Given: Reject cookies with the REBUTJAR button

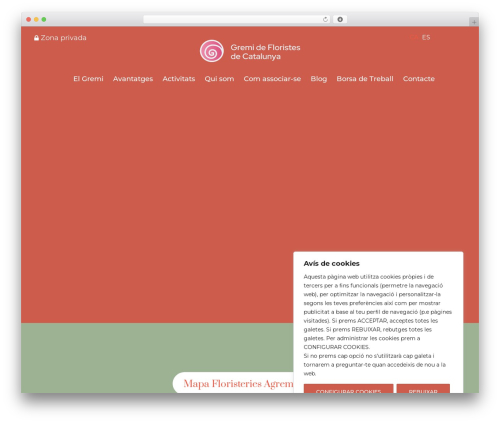Looking at the screenshot, I should (423, 388).
